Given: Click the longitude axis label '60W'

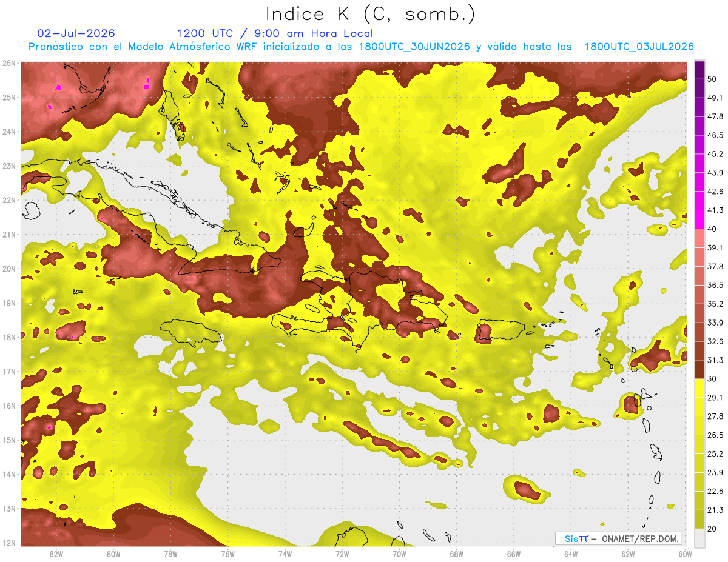Looking at the screenshot, I should (684, 554).
